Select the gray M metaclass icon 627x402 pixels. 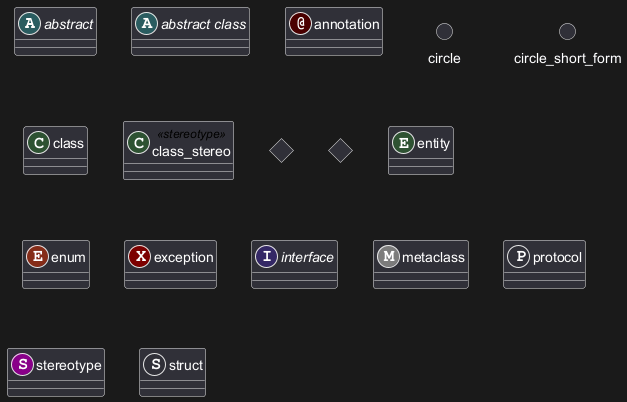(389, 257)
